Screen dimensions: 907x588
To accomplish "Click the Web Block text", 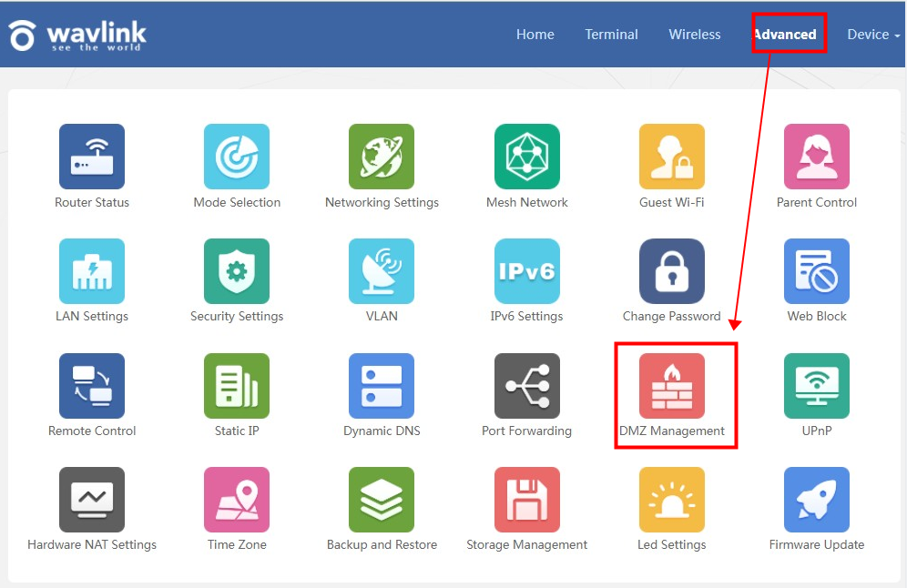I will [x=817, y=316].
